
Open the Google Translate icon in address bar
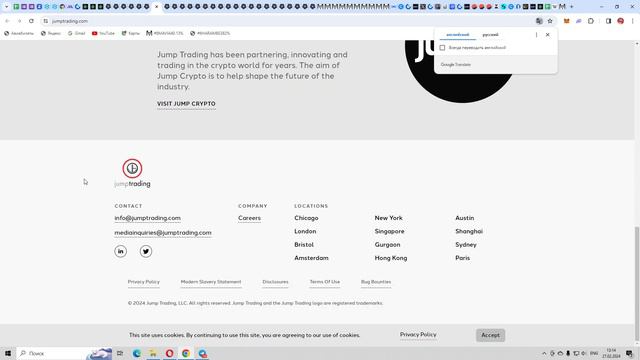(539, 21)
